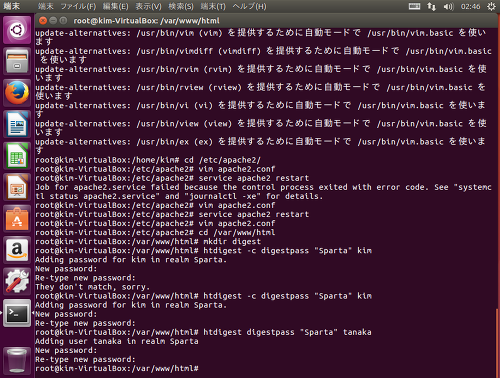Open the network connection indicator
This screenshot has height=378, width=500.
click(x=431, y=6)
